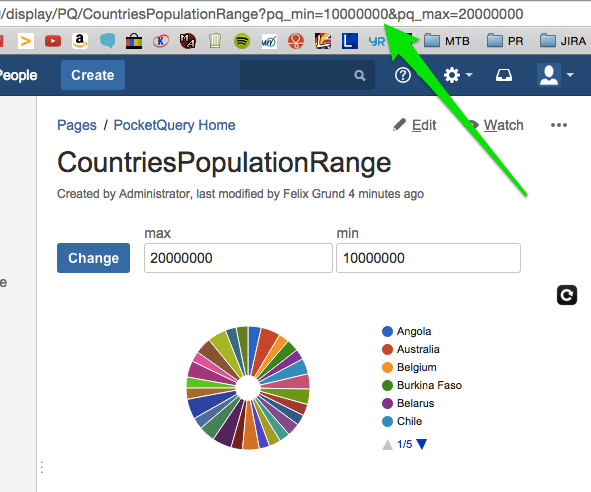Select Angola blue legend dot

(387, 331)
